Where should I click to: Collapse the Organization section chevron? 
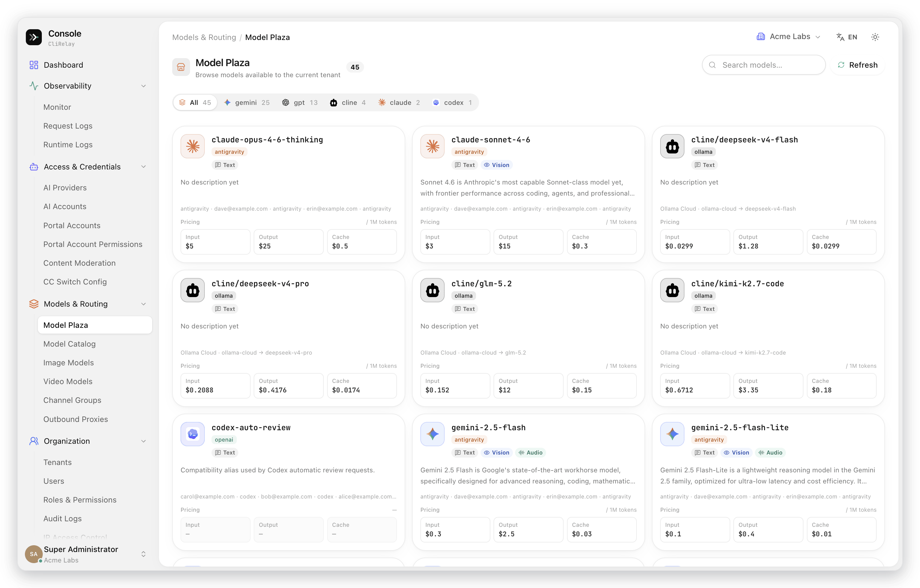coord(144,441)
